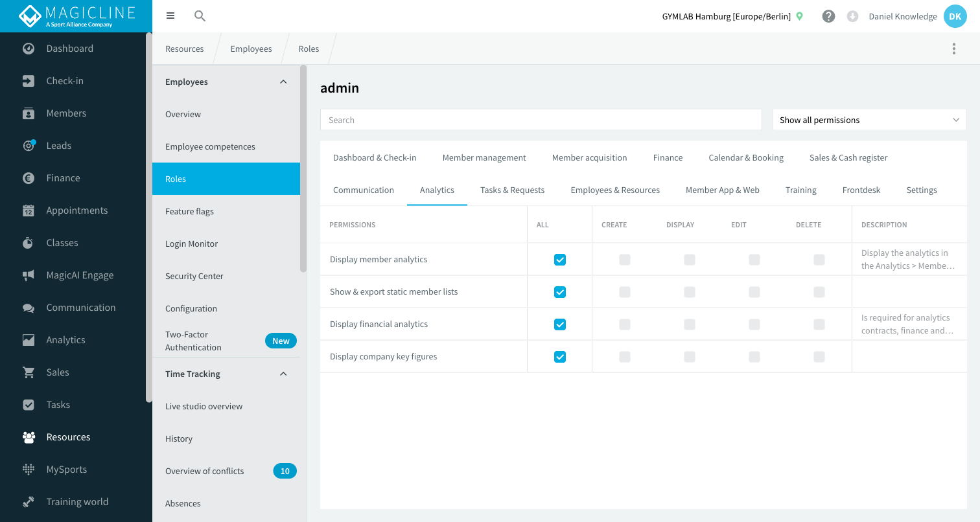The height and width of the screenshot is (522, 980).
Task: Select the Employees & Resources tab
Action: coord(615,190)
